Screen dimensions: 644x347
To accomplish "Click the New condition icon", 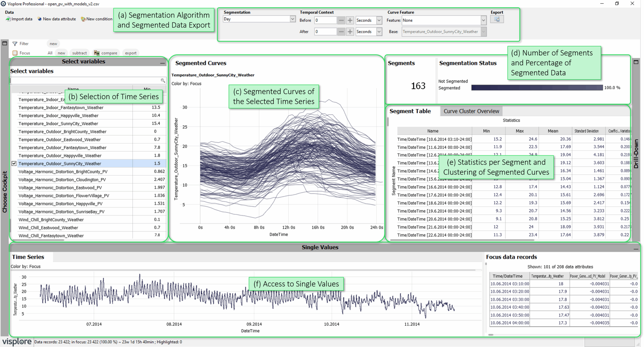I will click(x=83, y=19).
